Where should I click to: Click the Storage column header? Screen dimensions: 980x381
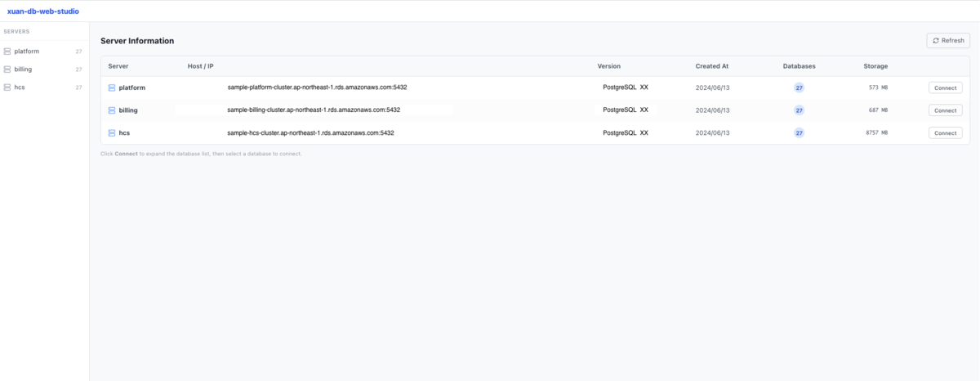pos(875,66)
